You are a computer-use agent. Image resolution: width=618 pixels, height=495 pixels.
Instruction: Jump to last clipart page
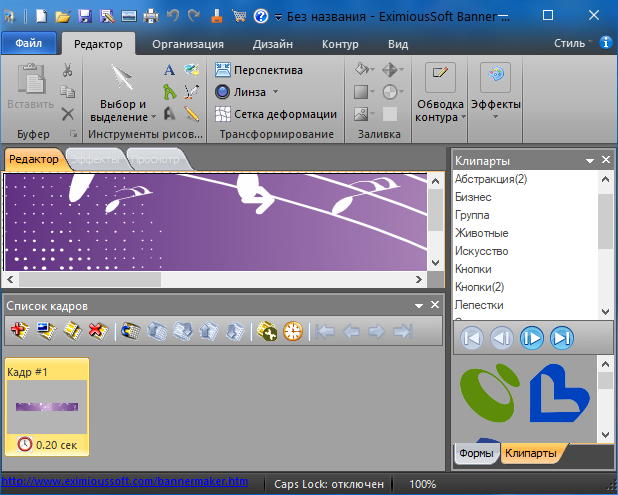[x=562, y=338]
